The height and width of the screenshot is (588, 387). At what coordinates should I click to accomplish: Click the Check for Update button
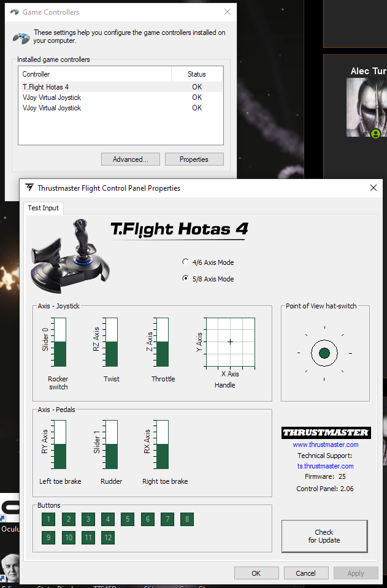pyautogui.click(x=324, y=536)
